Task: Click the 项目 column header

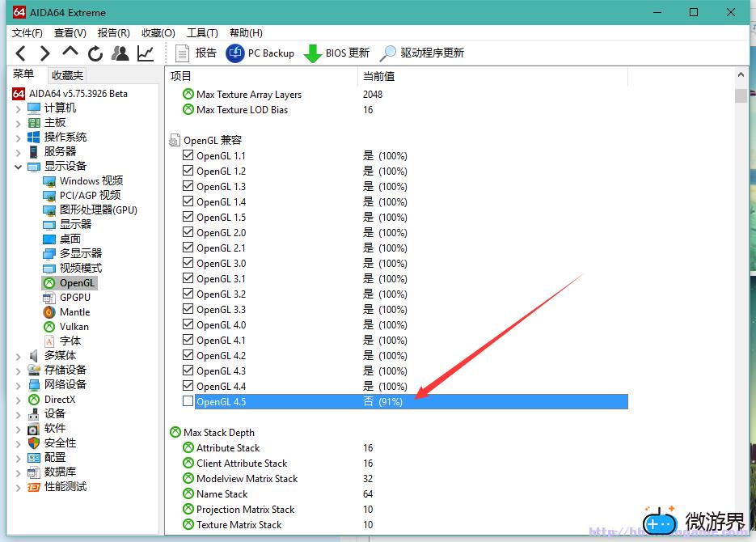Action: tap(263, 76)
